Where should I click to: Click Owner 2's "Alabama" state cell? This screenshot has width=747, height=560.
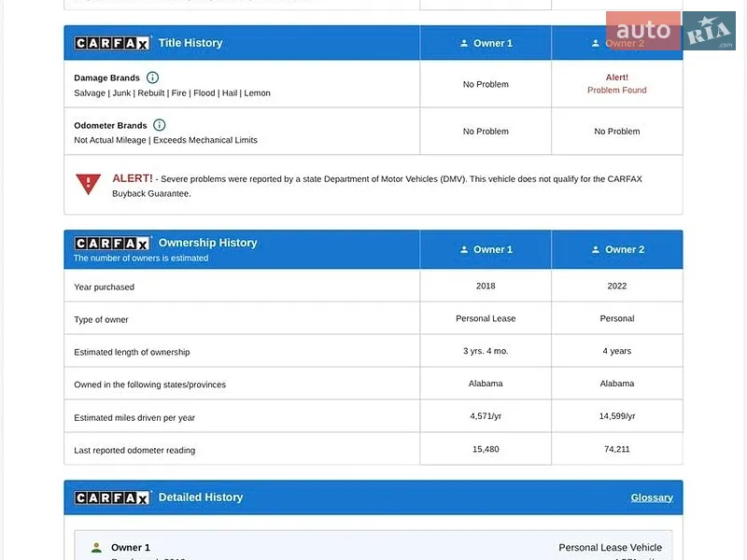[x=617, y=384]
